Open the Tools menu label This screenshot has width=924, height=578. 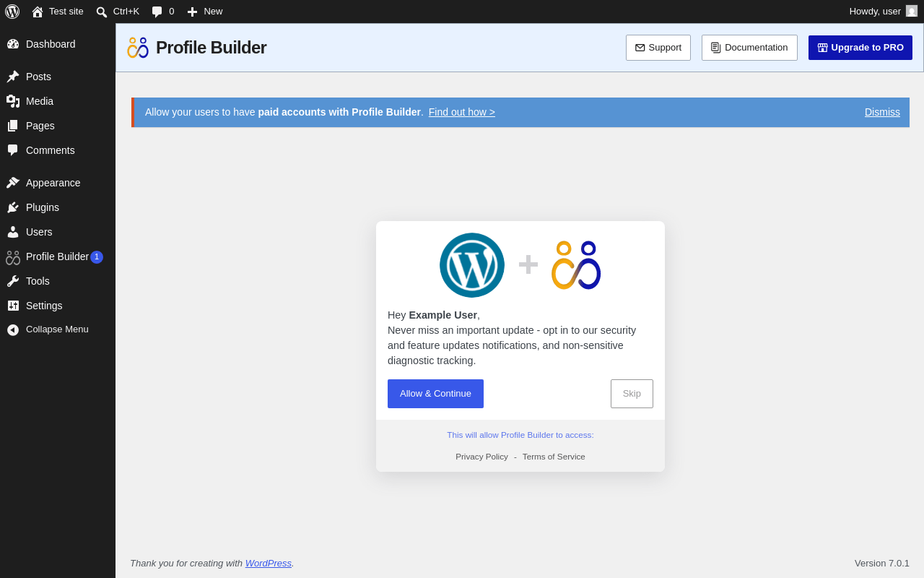(x=38, y=281)
